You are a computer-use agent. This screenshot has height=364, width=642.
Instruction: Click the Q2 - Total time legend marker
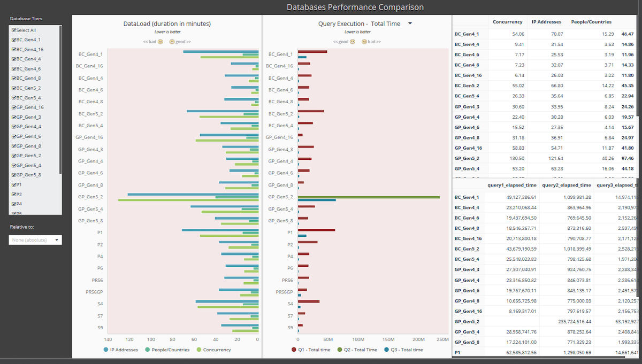[339, 350]
